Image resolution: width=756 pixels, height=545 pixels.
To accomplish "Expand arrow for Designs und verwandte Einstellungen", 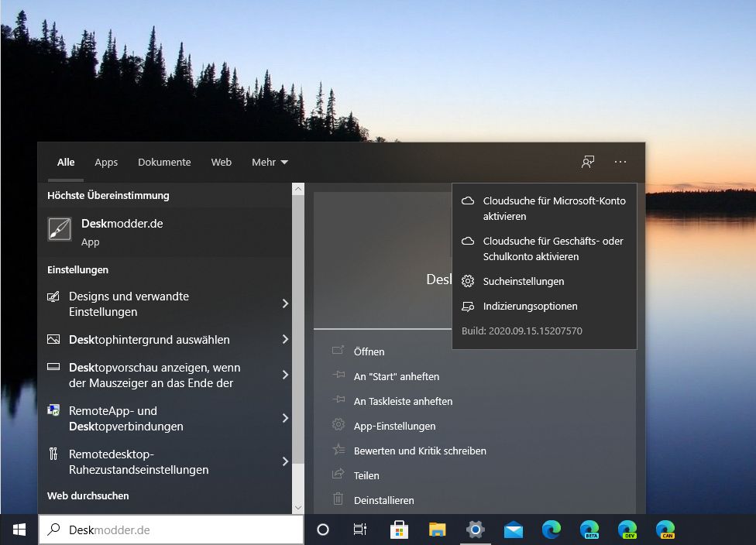I will tap(285, 303).
